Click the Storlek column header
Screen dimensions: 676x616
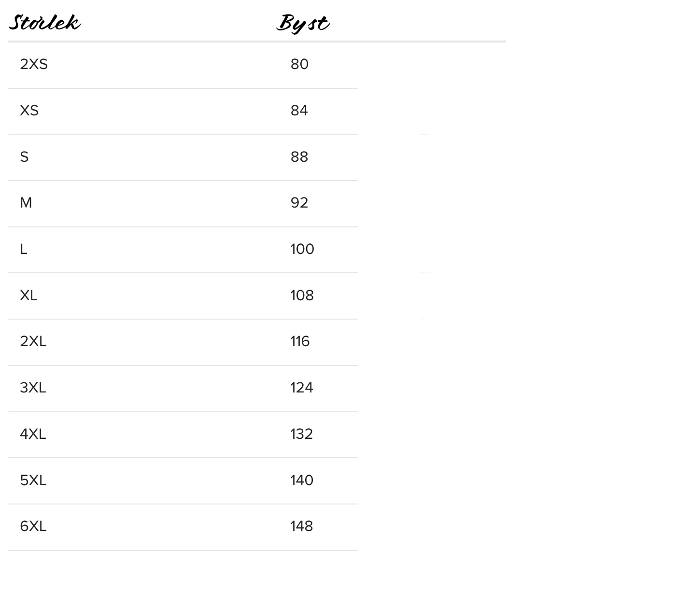click(x=44, y=23)
